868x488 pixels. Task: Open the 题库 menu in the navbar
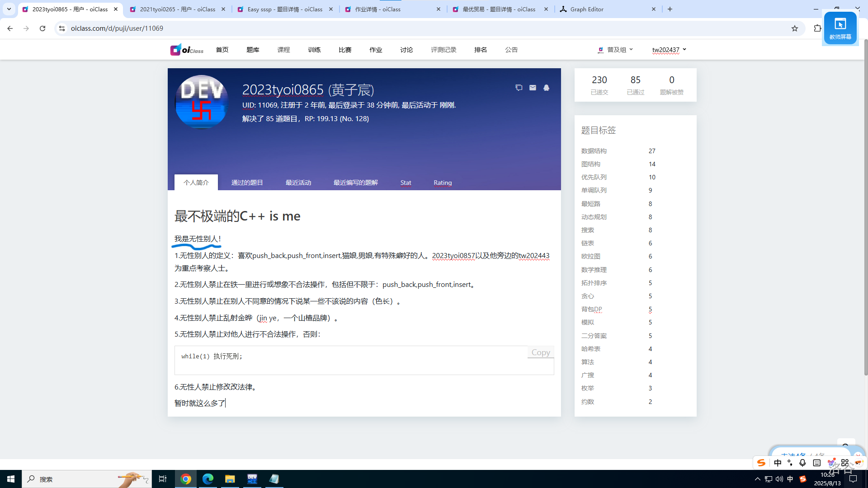[253, 50]
